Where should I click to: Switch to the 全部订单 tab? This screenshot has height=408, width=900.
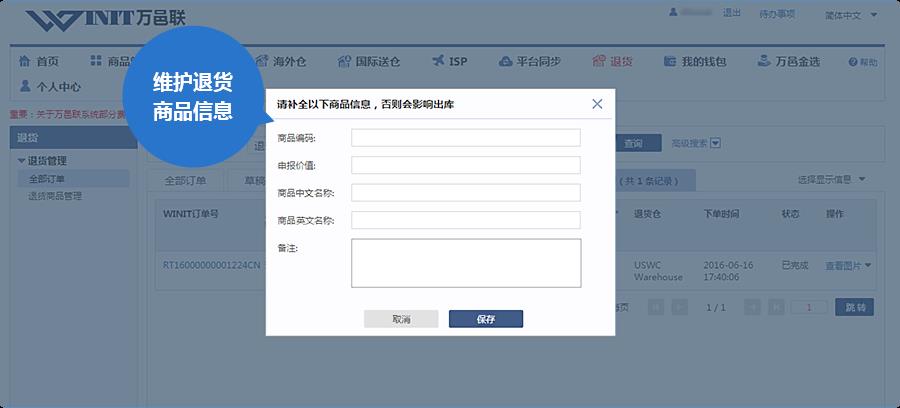[x=185, y=180]
